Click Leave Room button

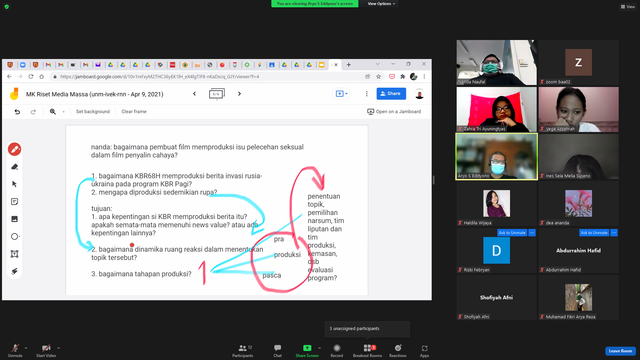[620, 351]
